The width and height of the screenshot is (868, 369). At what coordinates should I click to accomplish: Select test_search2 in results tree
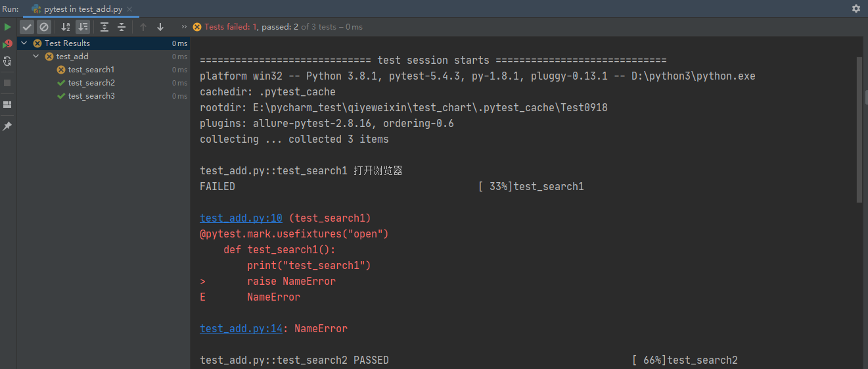click(x=91, y=83)
